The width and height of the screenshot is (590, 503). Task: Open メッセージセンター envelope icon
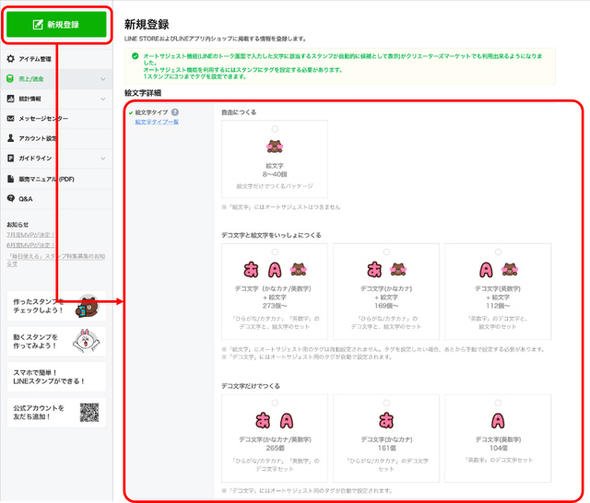pos(11,119)
